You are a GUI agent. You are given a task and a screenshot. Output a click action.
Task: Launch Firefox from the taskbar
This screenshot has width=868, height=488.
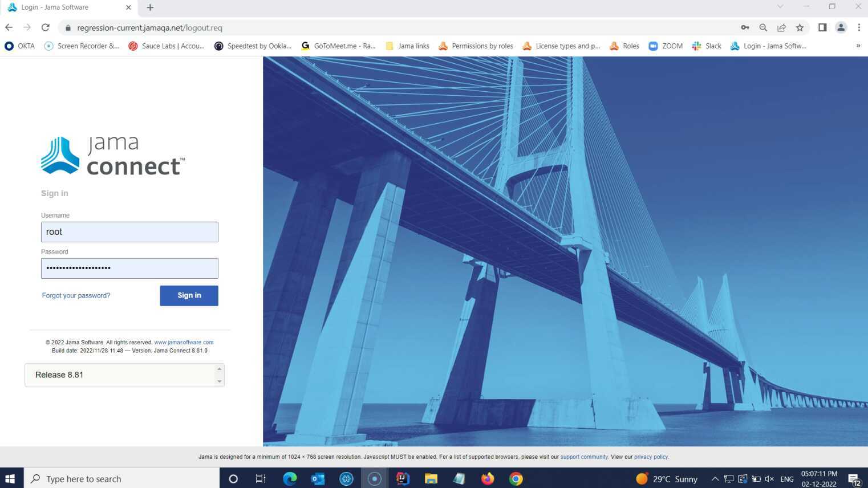[x=488, y=479]
